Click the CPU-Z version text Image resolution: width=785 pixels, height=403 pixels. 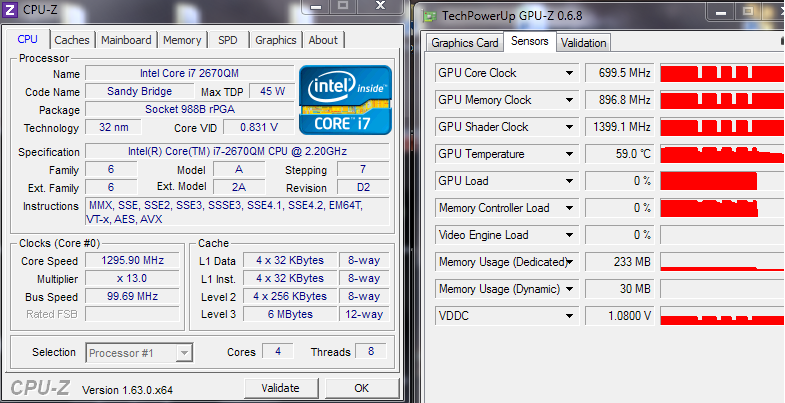(128, 390)
